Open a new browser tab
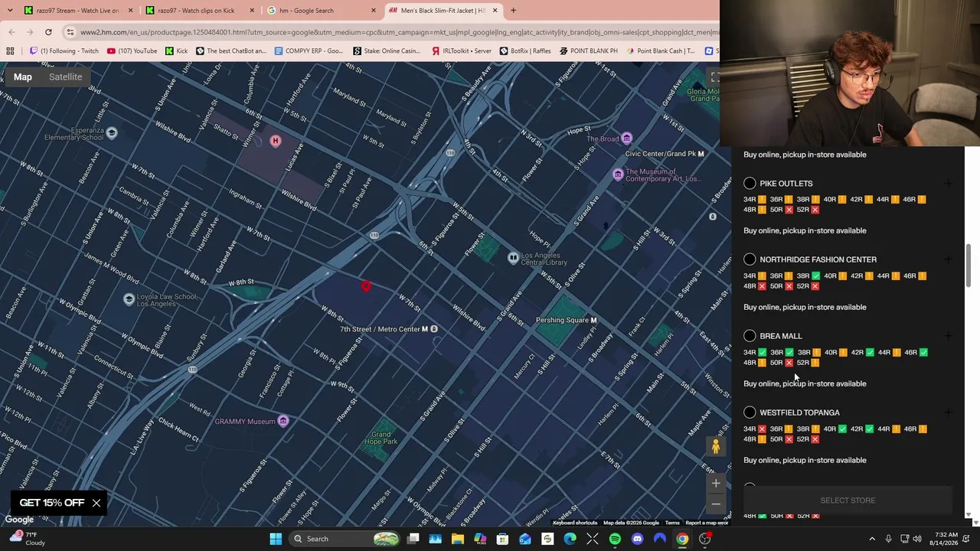The width and height of the screenshot is (980, 551). click(513, 10)
